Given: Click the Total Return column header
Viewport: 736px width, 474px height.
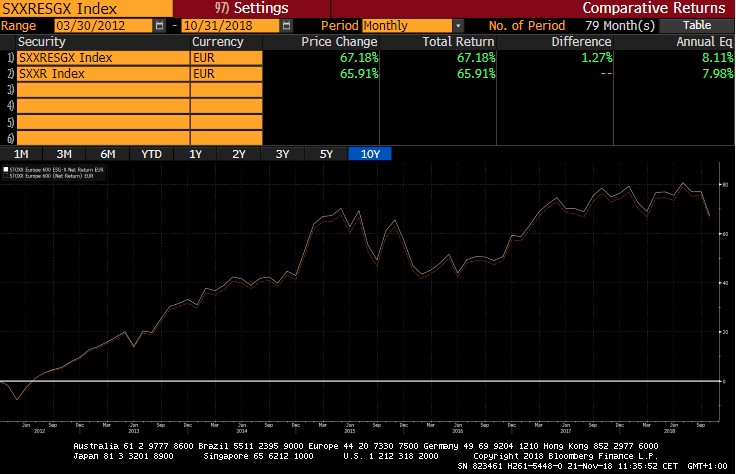Looking at the screenshot, I should tap(458, 42).
